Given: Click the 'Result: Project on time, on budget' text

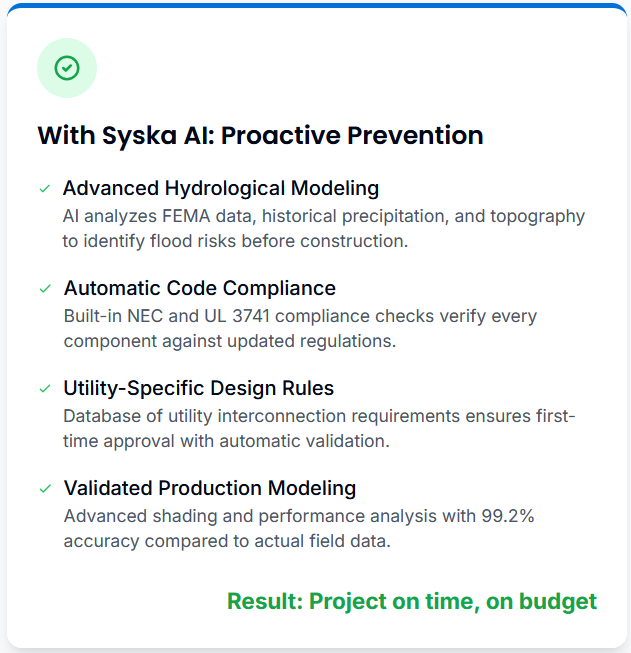Looking at the screenshot, I should coord(411,601).
